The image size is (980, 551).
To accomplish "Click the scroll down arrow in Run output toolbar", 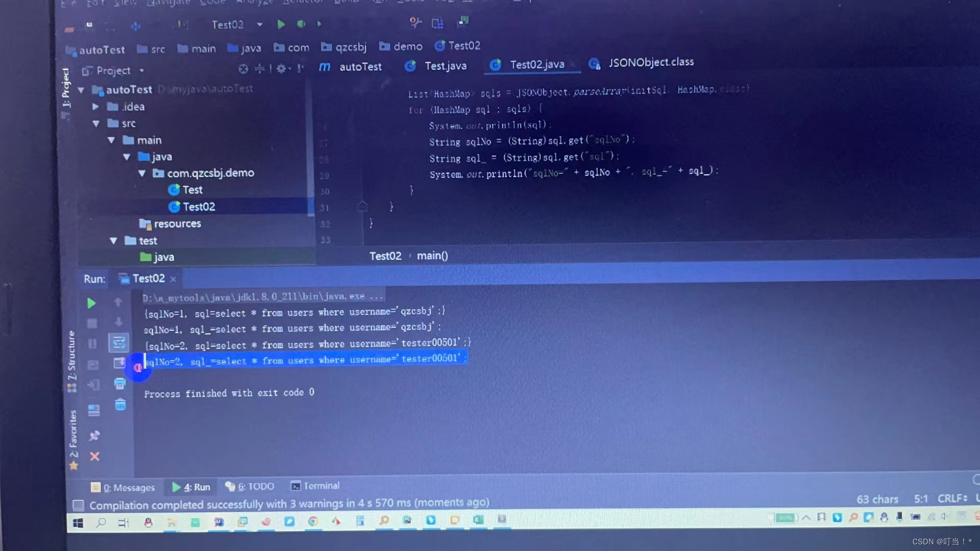I will (x=118, y=322).
